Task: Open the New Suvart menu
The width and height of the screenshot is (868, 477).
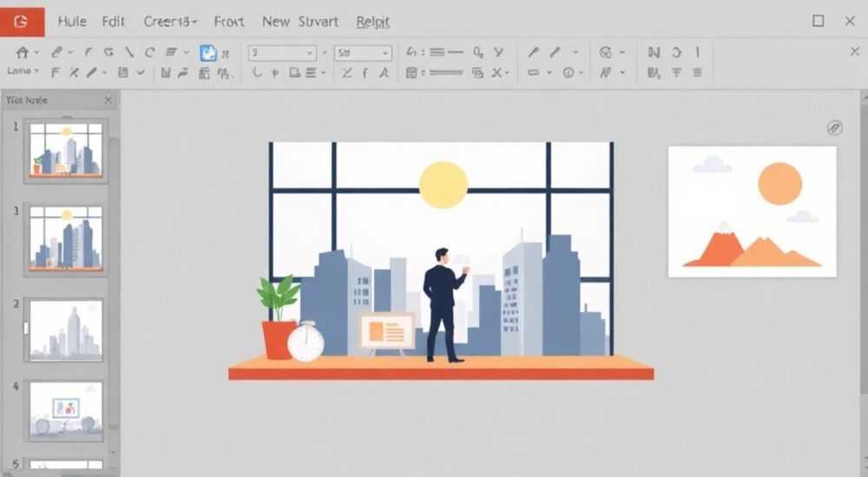Action: (x=300, y=22)
